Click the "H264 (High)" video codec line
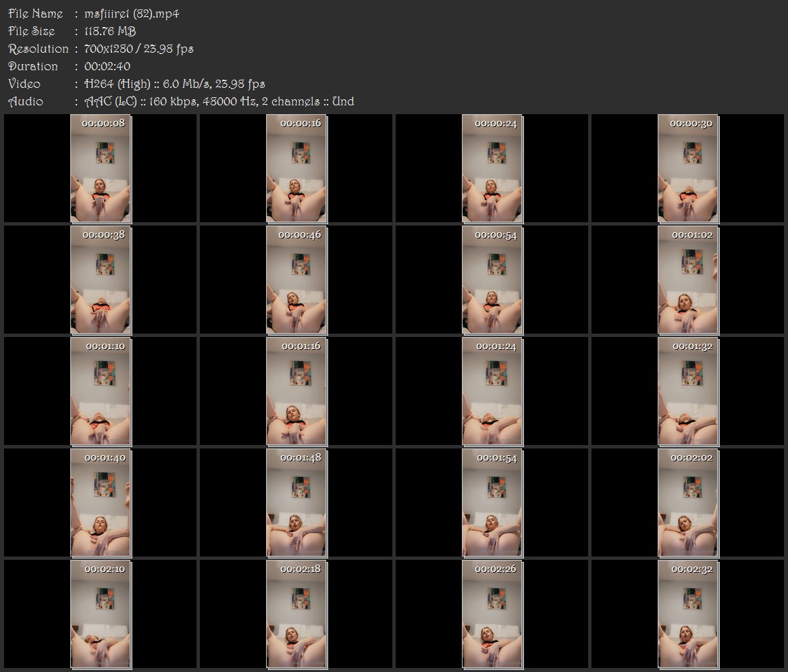This screenshot has width=788, height=672. pyautogui.click(x=174, y=84)
